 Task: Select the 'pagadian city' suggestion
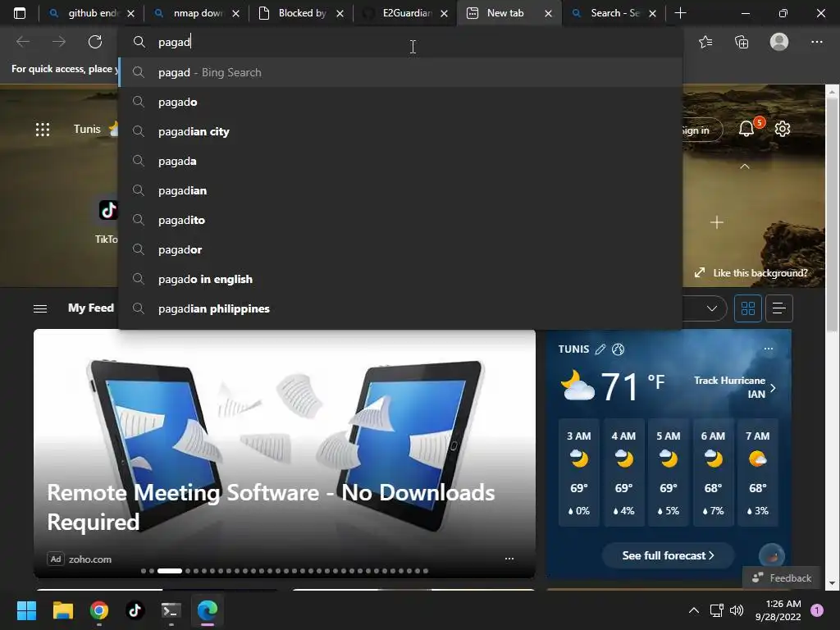click(x=400, y=131)
